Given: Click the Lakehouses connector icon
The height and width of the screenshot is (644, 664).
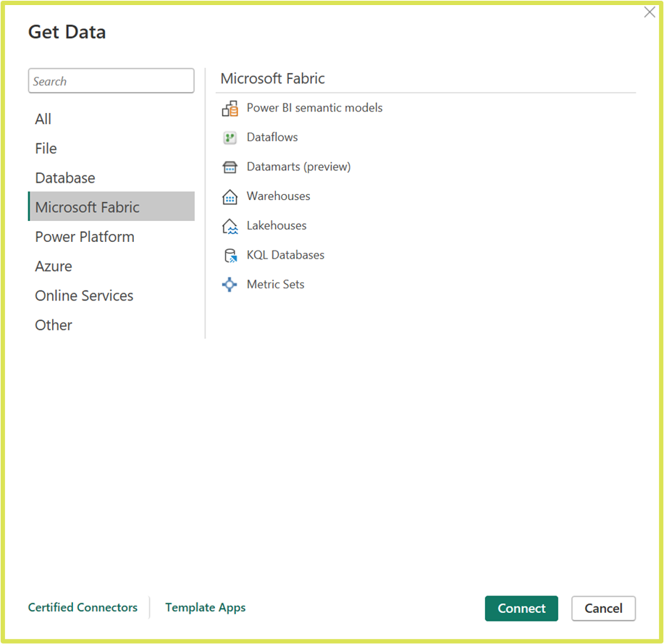Looking at the screenshot, I should 230,226.
